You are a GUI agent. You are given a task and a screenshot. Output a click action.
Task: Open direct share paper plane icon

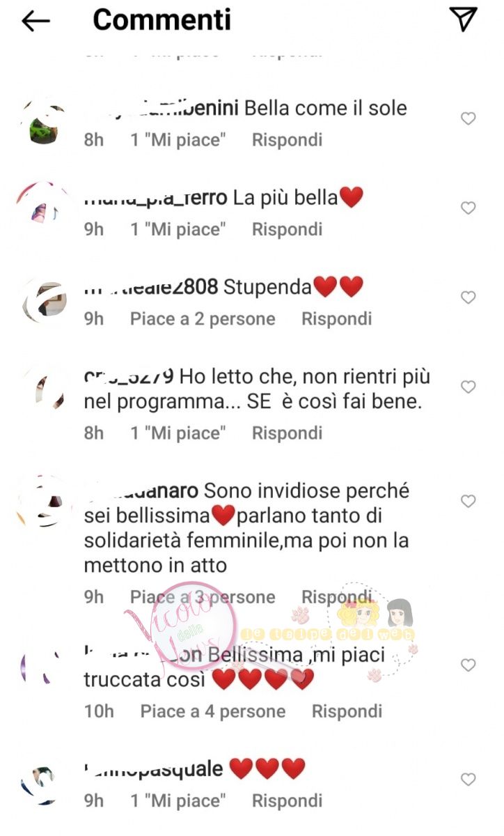tap(463, 20)
